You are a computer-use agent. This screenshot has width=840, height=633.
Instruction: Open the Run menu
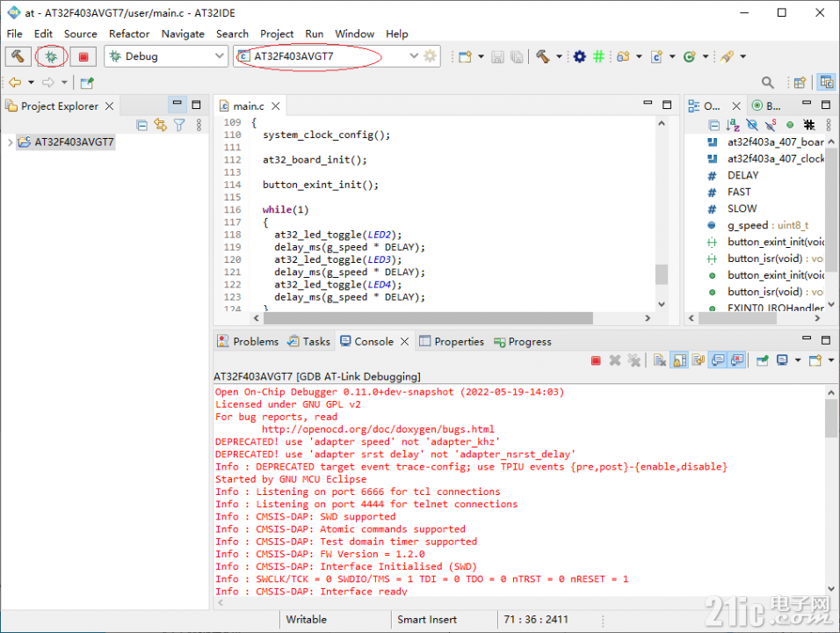[x=314, y=33]
